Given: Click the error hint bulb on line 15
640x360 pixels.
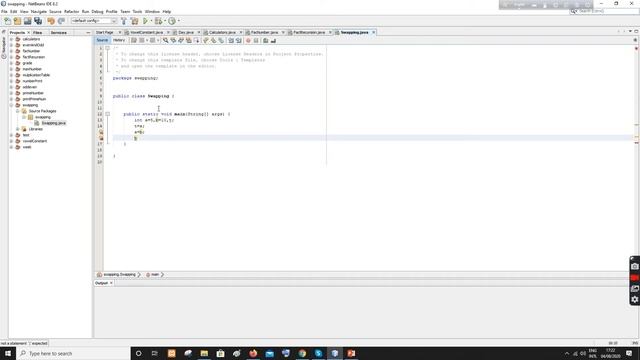Looking at the screenshot, I should click(101, 132).
